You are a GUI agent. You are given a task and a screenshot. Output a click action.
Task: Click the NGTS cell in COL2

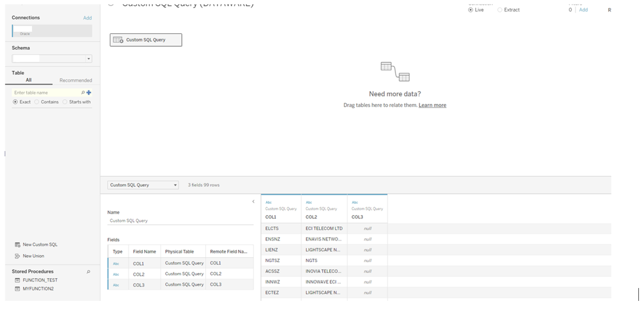[324, 261]
